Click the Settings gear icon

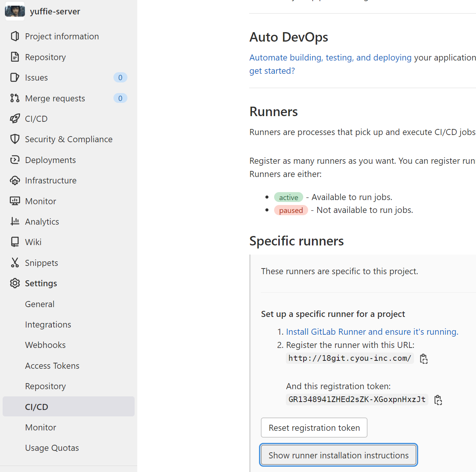[15, 283]
